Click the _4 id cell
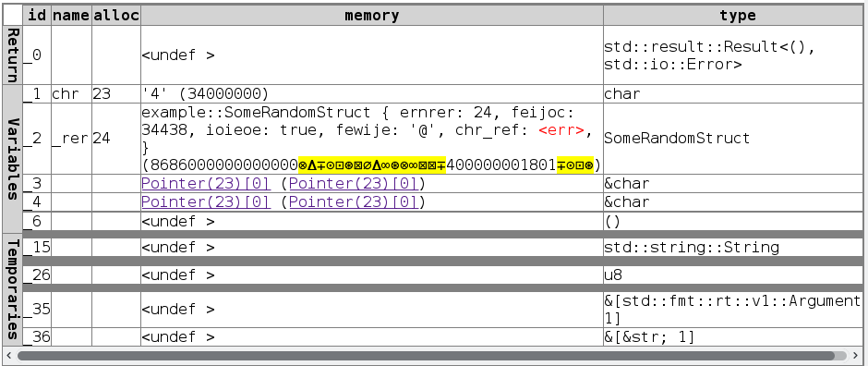Image resolution: width=868 pixels, height=366 pixels. (x=37, y=202)
